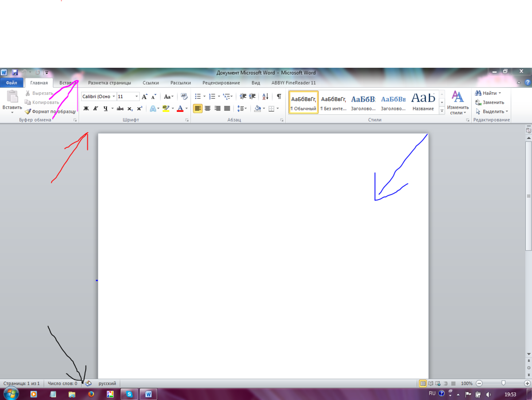Increase font size with the grow font icon

[144, 97]
